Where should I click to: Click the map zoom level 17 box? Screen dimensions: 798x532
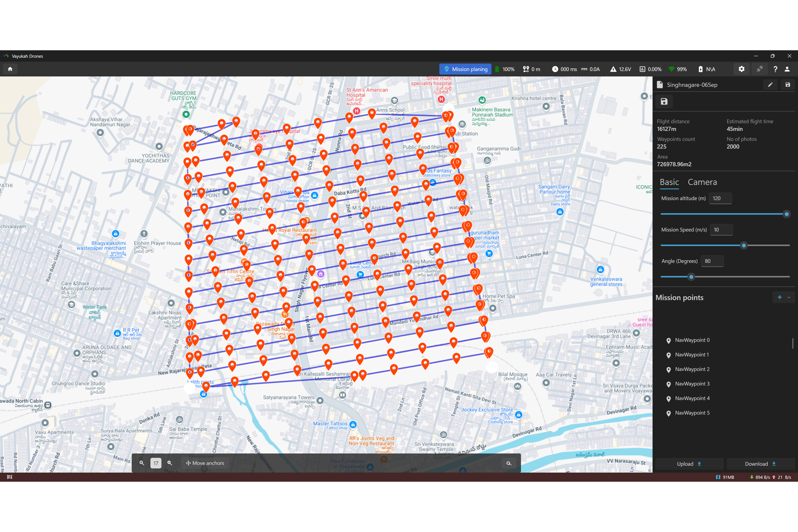pos(156,463)
